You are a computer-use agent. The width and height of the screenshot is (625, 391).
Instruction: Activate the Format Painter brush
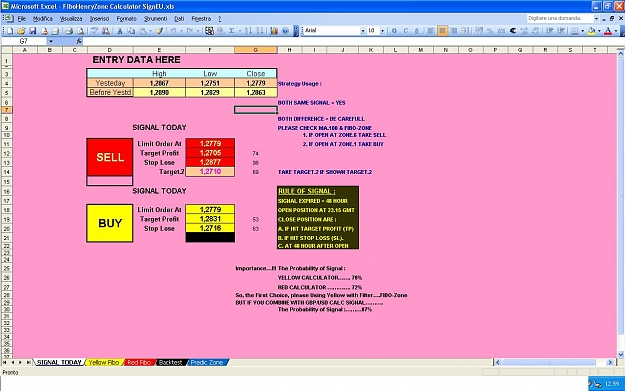click(x=159, y=31)
